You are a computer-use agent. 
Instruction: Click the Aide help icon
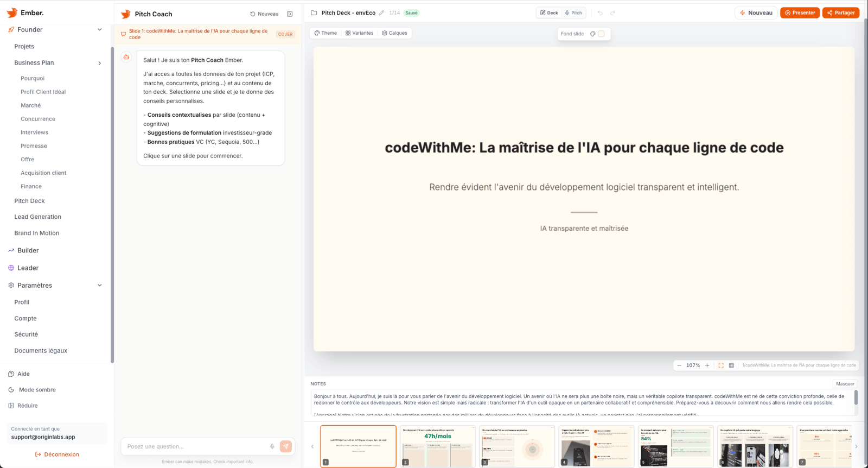(x=11, y=374)
